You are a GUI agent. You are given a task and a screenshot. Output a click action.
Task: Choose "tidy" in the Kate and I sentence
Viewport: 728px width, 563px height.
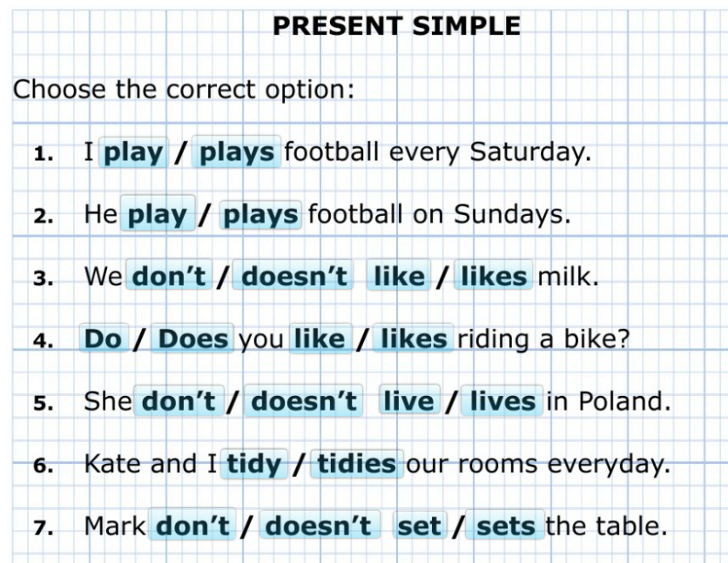(x=254, y=465)
